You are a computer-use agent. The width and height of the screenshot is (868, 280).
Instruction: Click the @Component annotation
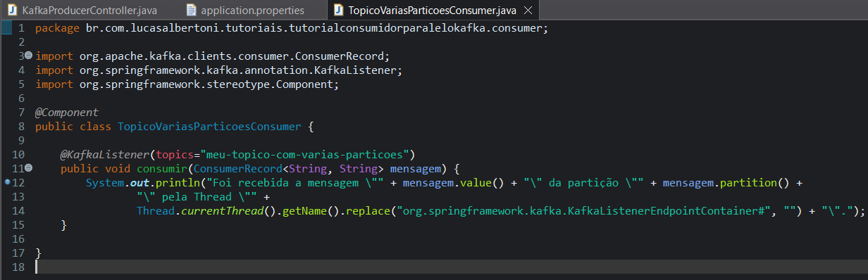tap(67, 113)
